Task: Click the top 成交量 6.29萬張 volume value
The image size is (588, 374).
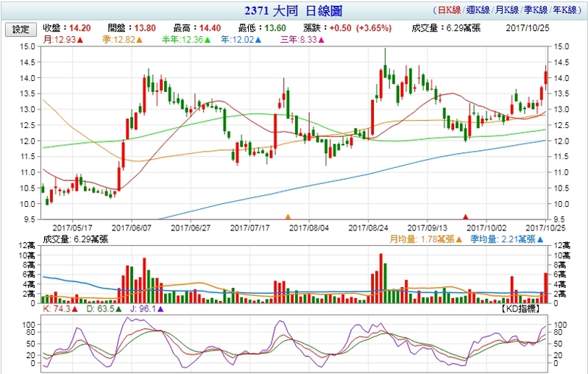Action: point(446,28)
